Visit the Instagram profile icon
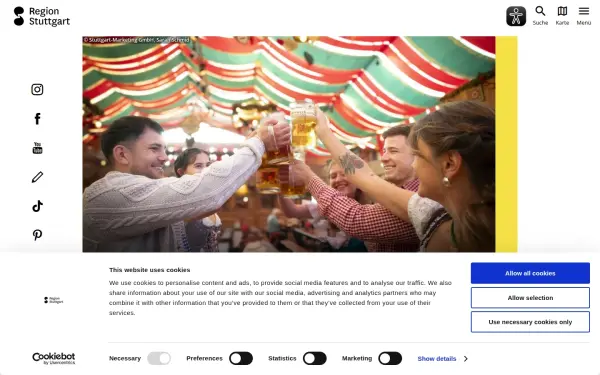This screenshot has width=600, height=375. tap(37, 90)
